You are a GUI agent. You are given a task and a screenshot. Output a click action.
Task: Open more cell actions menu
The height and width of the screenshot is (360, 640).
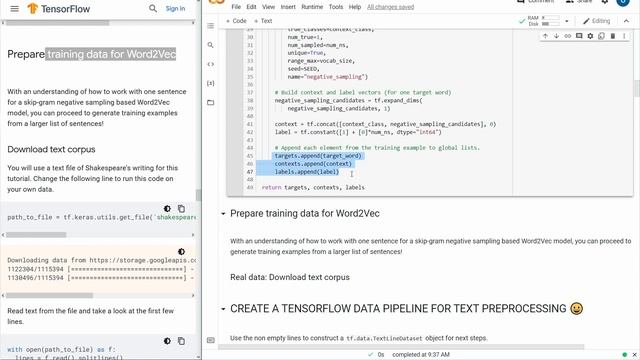[x=624, y=36]
